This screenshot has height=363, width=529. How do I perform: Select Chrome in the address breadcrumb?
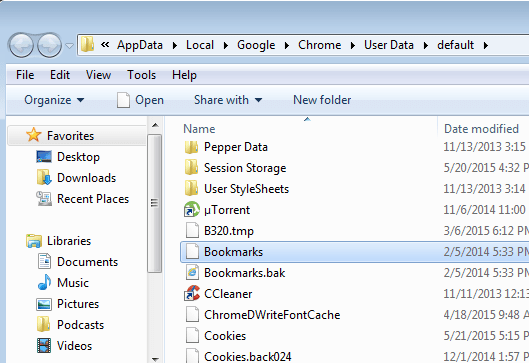[x=319, y=45]
